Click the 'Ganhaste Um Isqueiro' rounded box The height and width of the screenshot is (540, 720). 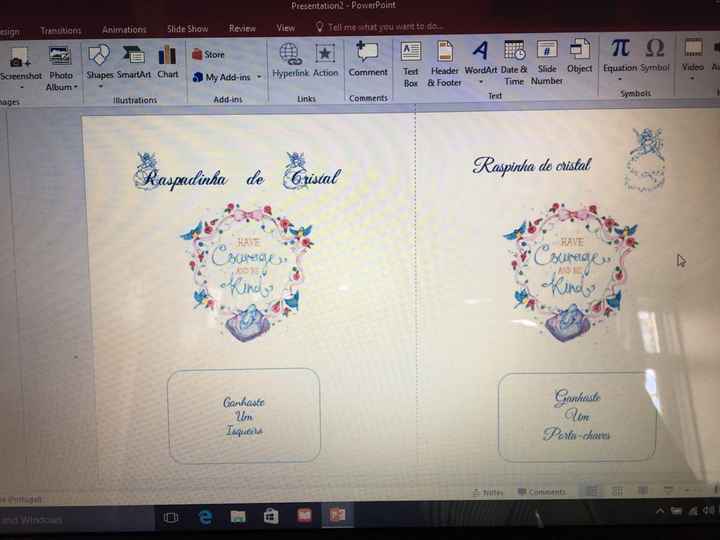coord(244,416)
